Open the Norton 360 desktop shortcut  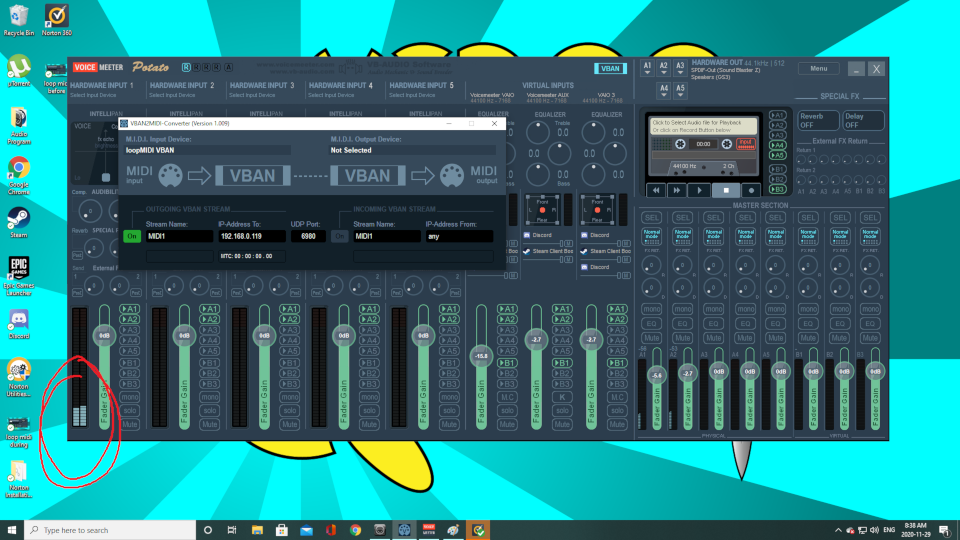[x=56, y=20]
